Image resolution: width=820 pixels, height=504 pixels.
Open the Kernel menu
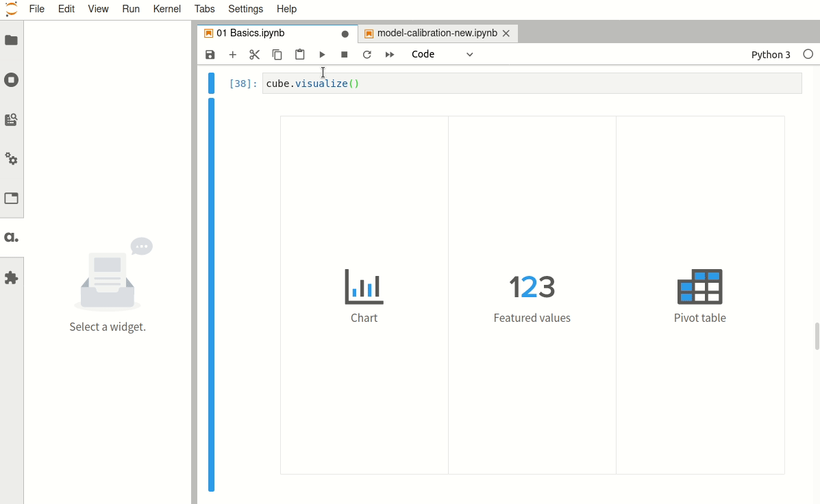point(167,9)
